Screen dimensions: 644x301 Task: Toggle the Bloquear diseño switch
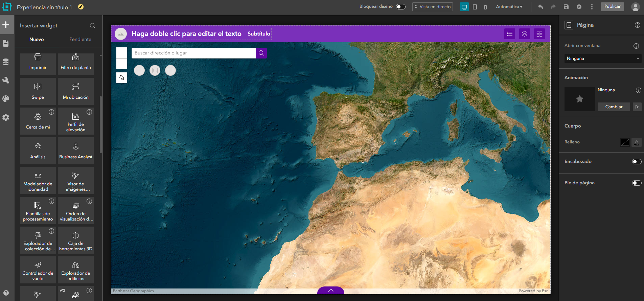click(x=400, y=7)
